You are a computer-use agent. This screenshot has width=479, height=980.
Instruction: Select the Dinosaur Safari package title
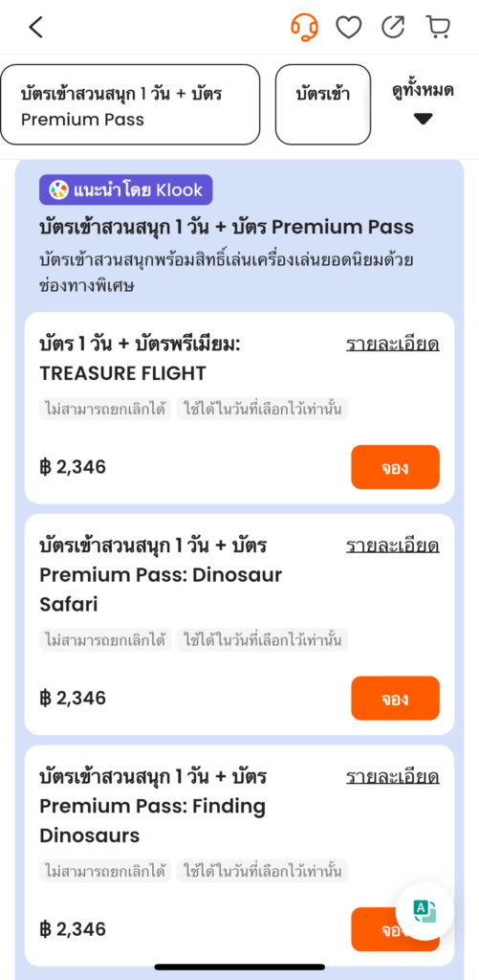point(161,575)
